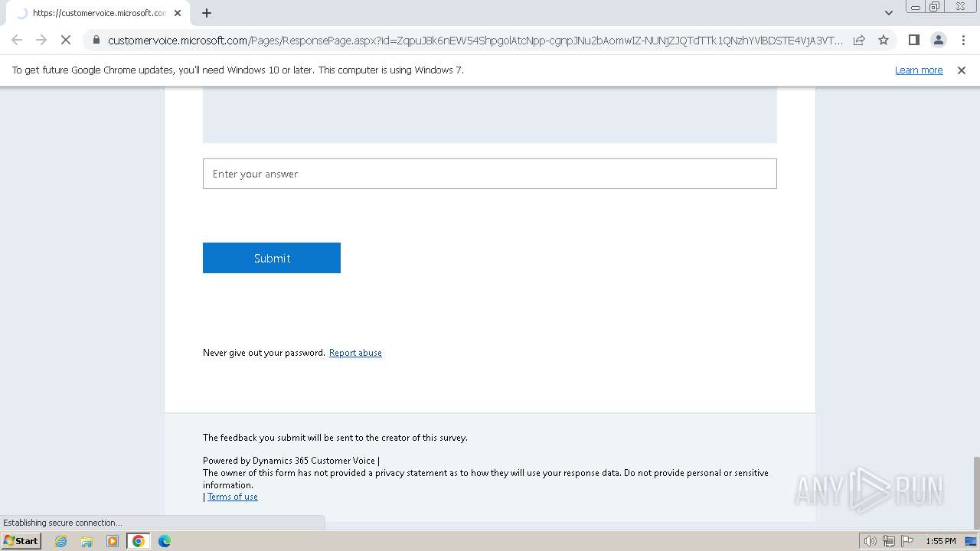Click the Chrome update notification text
Screen dimensions: 980x551
(238, 70)
